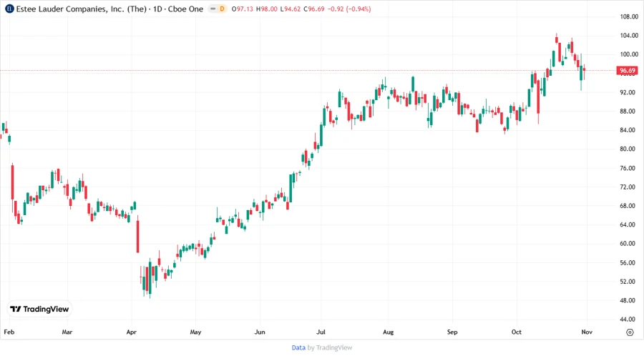Click the 88.00 price axis label
Image resolution: width=644 pixels, height=356 pixels.
coord(629,112)
